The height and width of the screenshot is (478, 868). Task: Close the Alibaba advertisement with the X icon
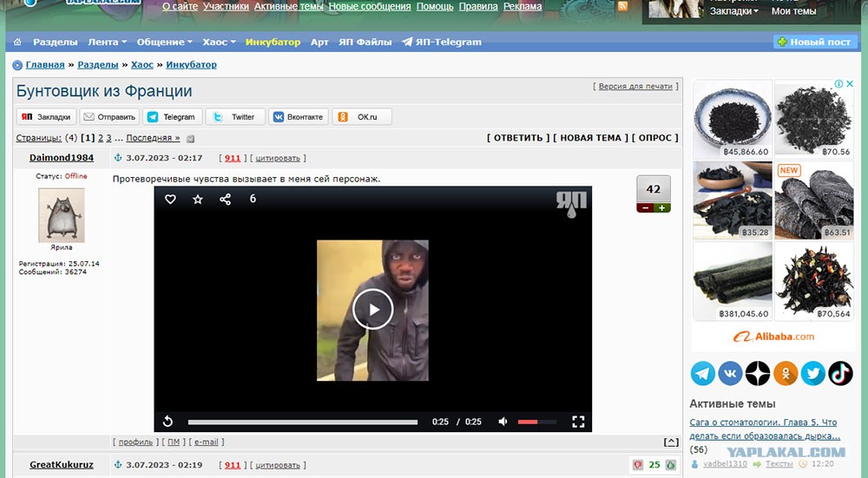[850, 84]
